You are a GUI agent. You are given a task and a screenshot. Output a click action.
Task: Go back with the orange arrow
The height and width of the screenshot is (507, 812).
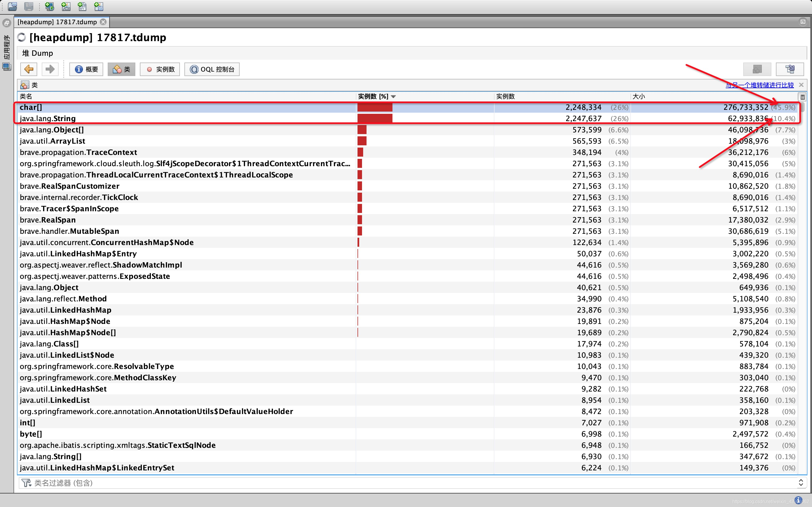(29, 69)
